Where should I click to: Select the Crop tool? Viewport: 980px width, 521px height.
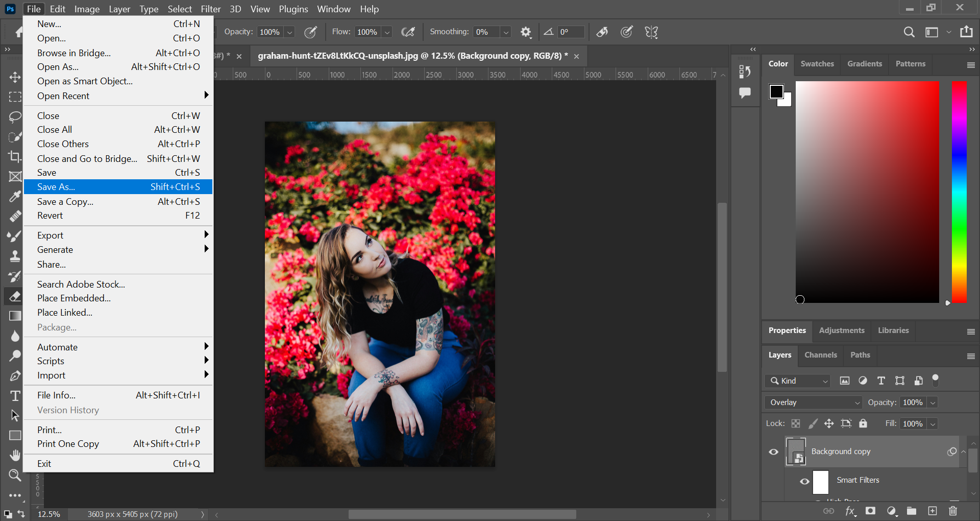[15, 157]
